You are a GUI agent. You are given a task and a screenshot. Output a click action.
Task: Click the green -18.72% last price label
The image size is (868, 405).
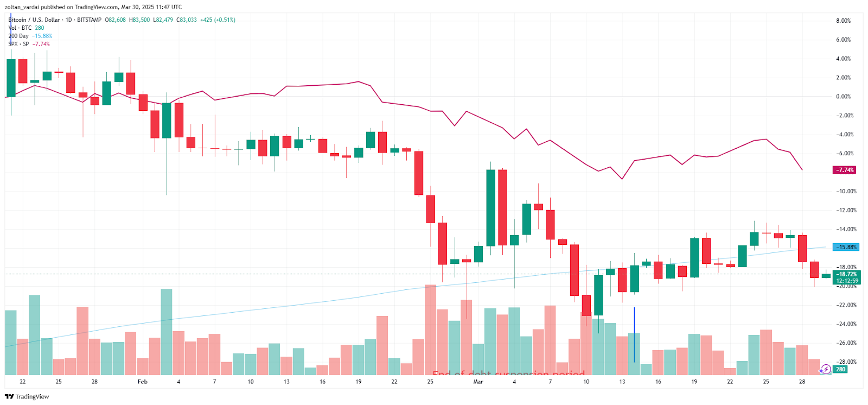(847, 274)
